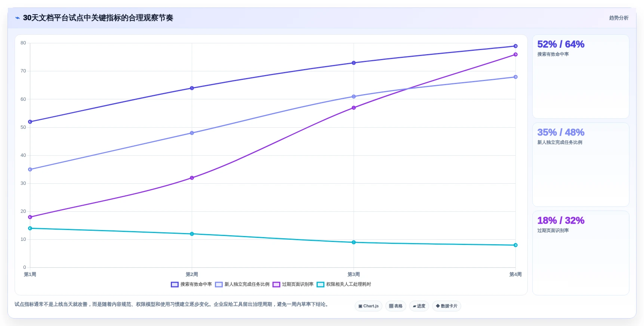Toggle the 搜索有效命中率 legend swatch

pyautogui.click(x=175, y=285)
